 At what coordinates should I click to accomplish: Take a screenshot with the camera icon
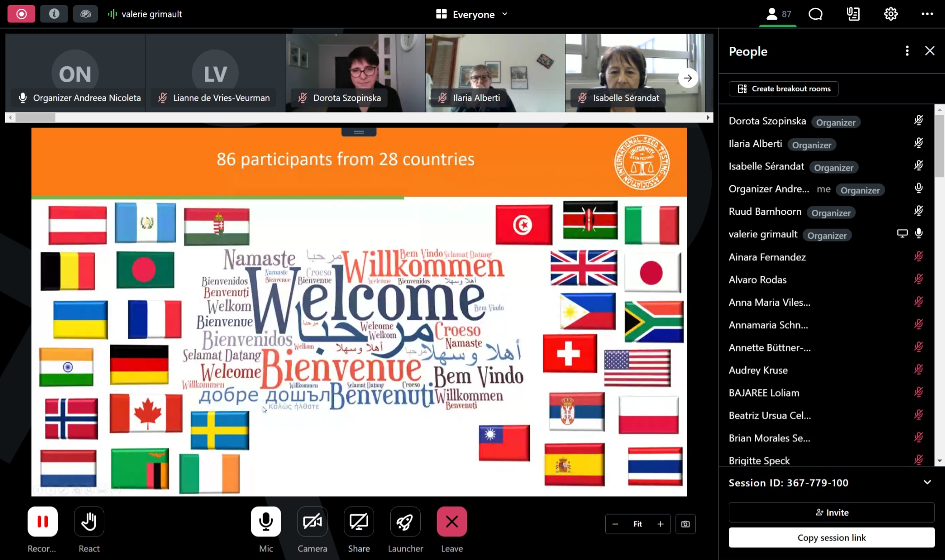coord(685,524)
